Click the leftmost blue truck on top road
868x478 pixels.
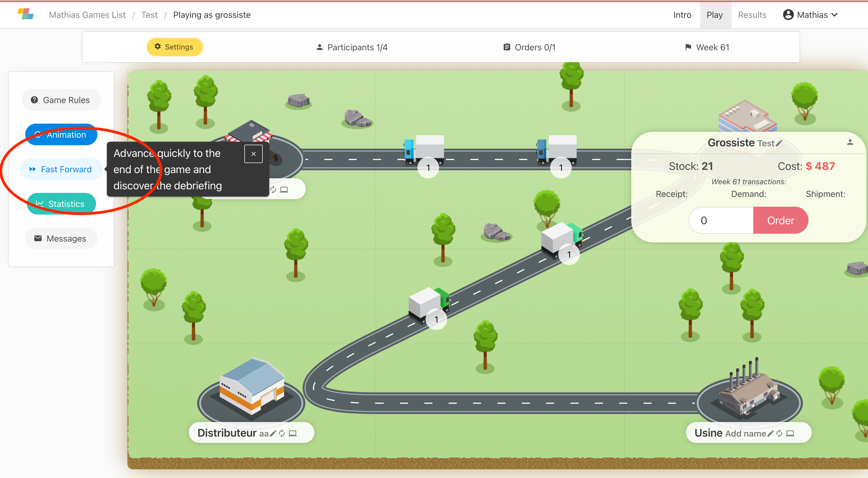pyautogui.click(x=424, y=150)
